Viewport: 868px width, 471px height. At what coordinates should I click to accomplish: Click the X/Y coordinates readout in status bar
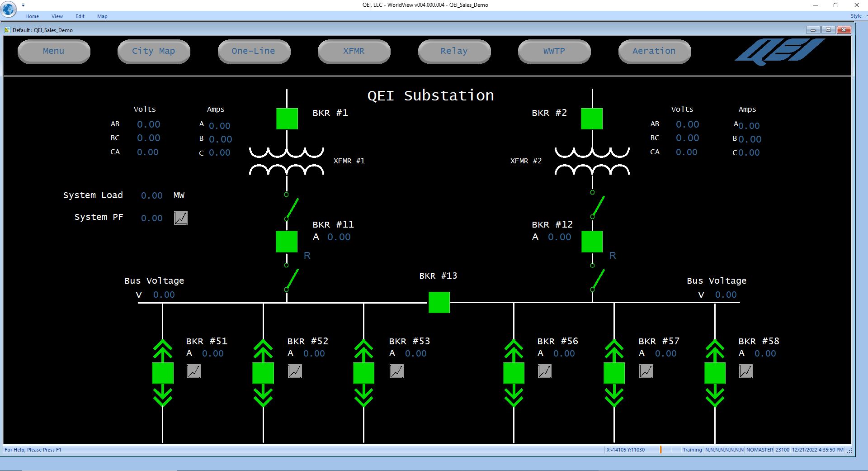(x=626, y=450)
